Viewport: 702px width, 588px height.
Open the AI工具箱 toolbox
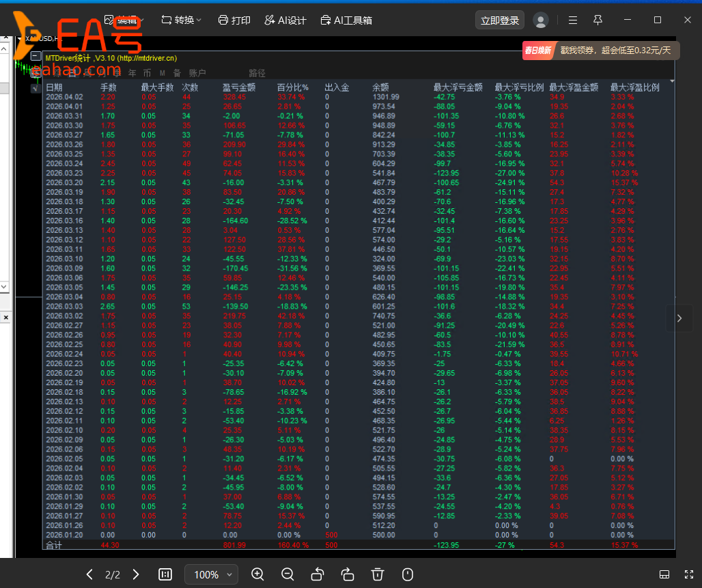coord(346,20)
